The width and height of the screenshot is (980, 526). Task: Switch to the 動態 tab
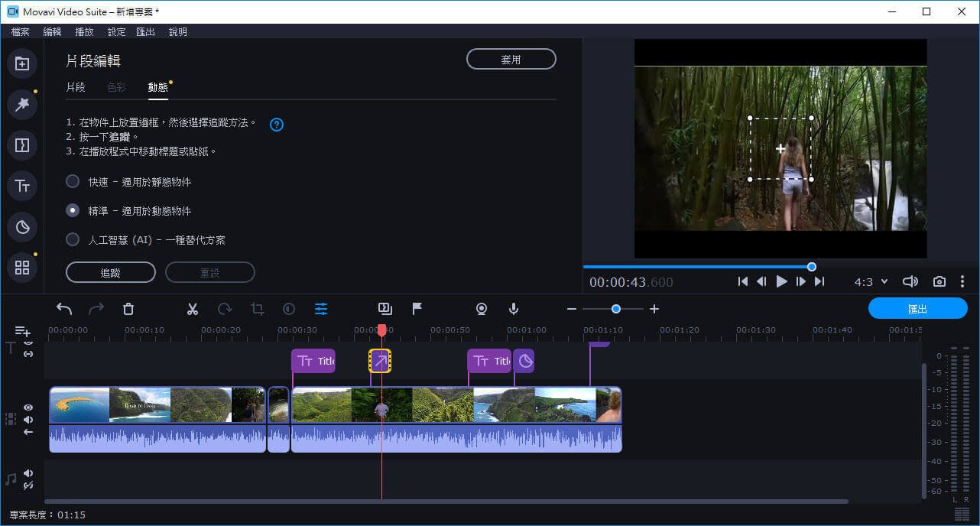[x=158, y=87]
